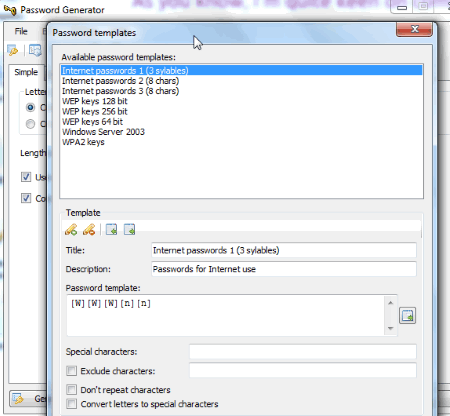Click the password template scrollbar up arrow
Image resolution: width=450 pixels, height=416 pixels.
(391, 303)
